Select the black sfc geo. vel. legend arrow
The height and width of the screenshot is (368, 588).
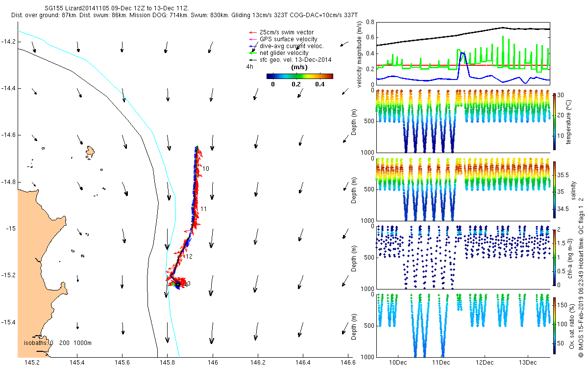coord(252,60)
